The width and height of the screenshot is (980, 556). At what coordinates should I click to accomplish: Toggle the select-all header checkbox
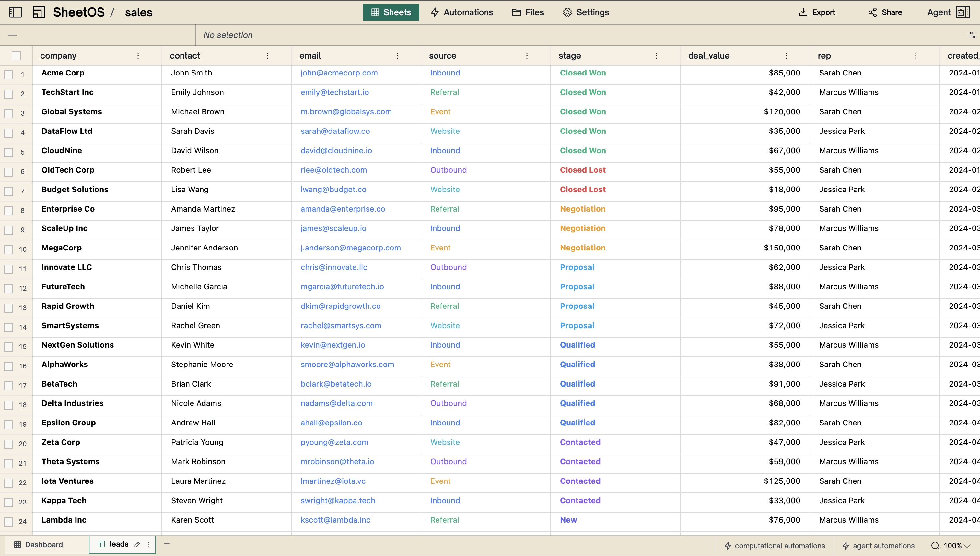16,55
